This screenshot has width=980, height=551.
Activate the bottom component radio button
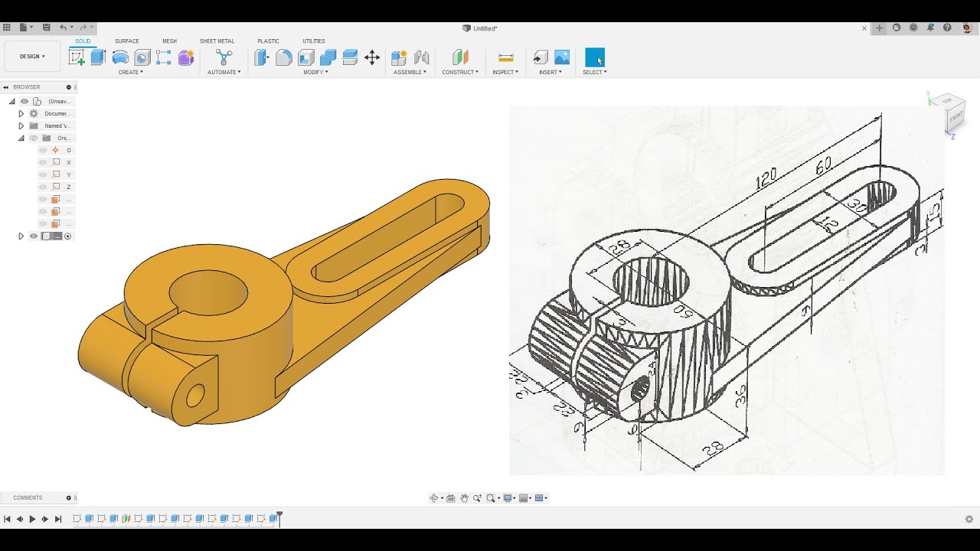67,236
